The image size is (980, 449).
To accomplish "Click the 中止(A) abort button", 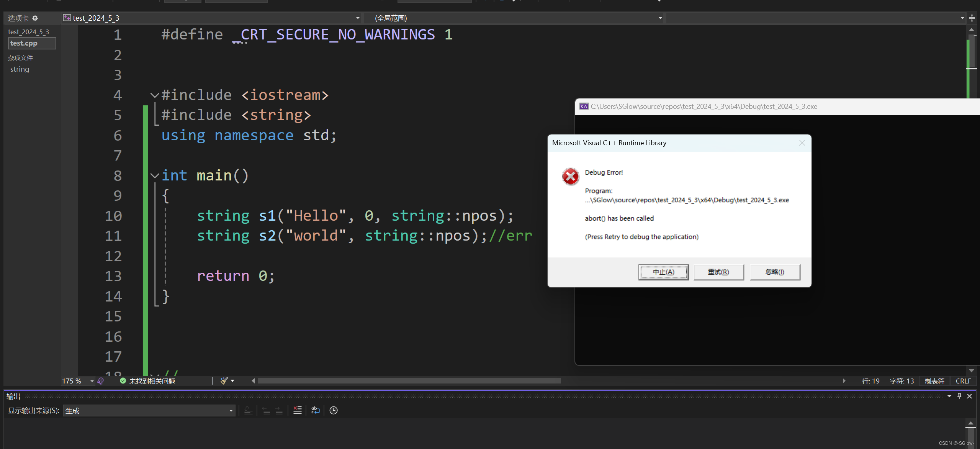I will [x=663, y=272].
